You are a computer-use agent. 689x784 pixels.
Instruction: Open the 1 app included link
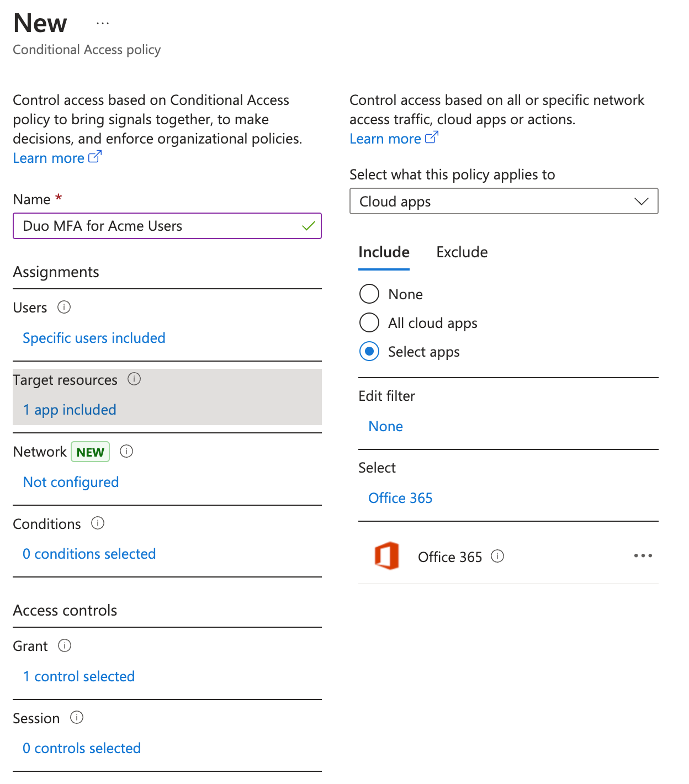69,410
